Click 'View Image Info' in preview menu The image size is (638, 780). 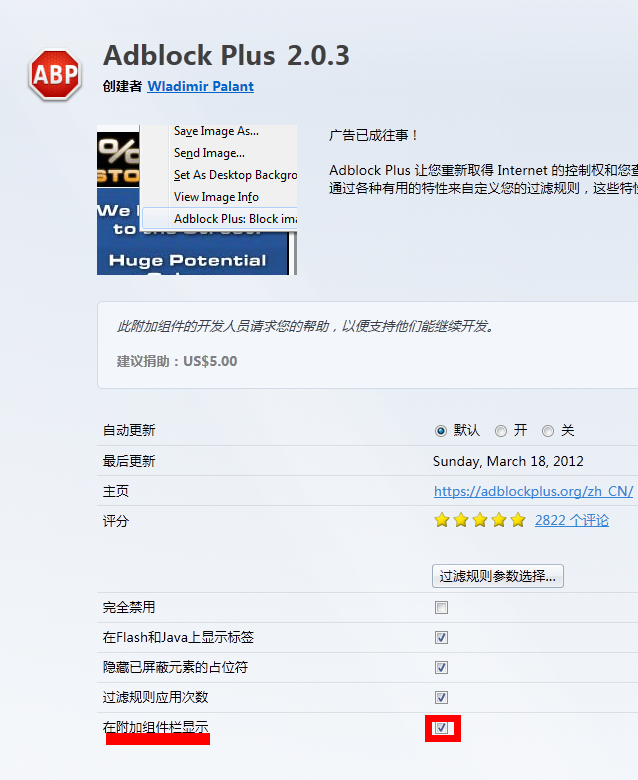[x=216, y=197]
